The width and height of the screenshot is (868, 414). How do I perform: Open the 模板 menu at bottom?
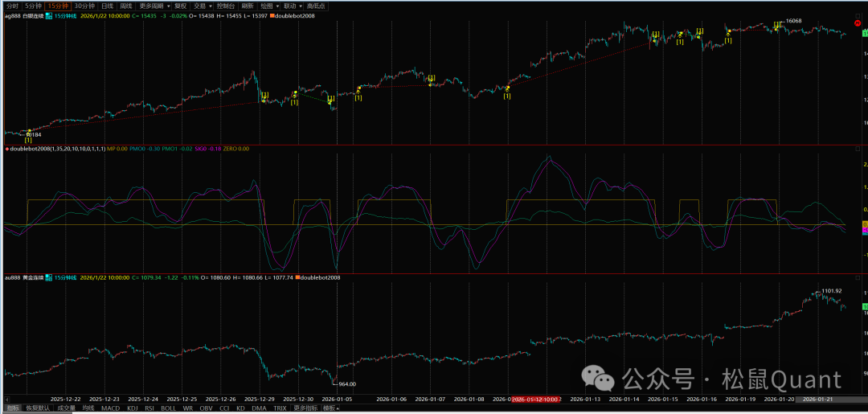pos(330,408)
